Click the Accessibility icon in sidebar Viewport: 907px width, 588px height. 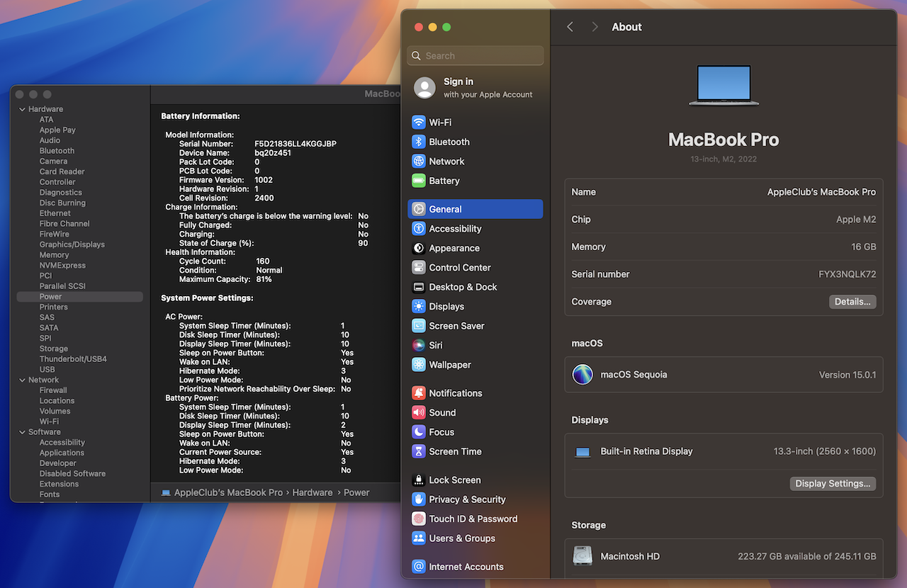[419, 229]
